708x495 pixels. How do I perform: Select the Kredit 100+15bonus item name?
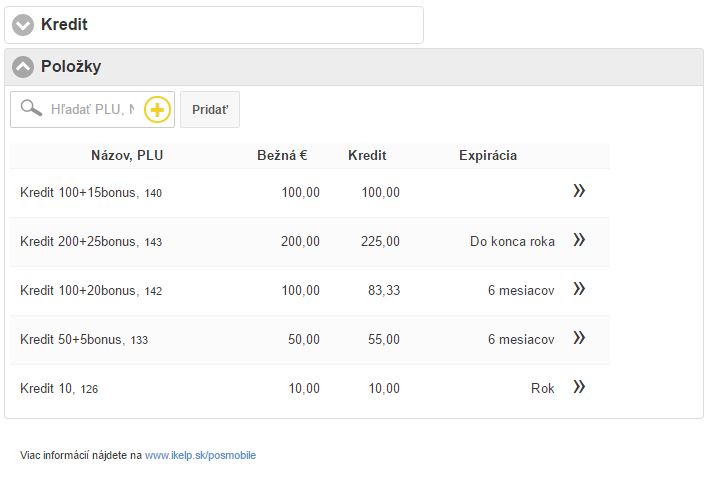[78, 192]
